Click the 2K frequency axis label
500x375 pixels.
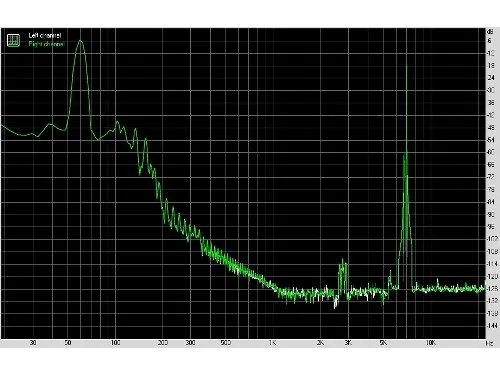point(320,343)
